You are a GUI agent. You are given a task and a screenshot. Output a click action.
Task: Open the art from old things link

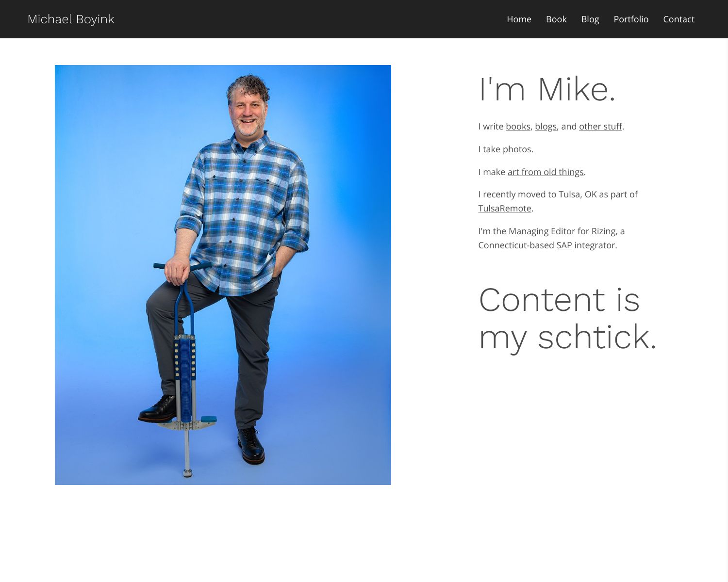[546, 172]
